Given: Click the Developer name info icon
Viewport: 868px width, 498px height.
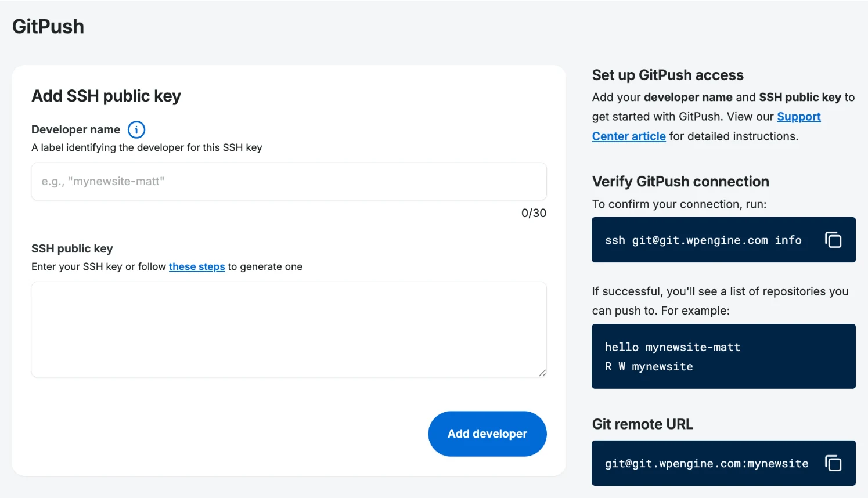Looking at the screenshot, I should (136, 129).
